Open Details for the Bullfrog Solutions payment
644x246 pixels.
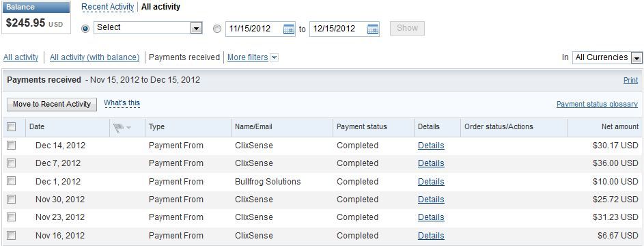pos(431,182)
